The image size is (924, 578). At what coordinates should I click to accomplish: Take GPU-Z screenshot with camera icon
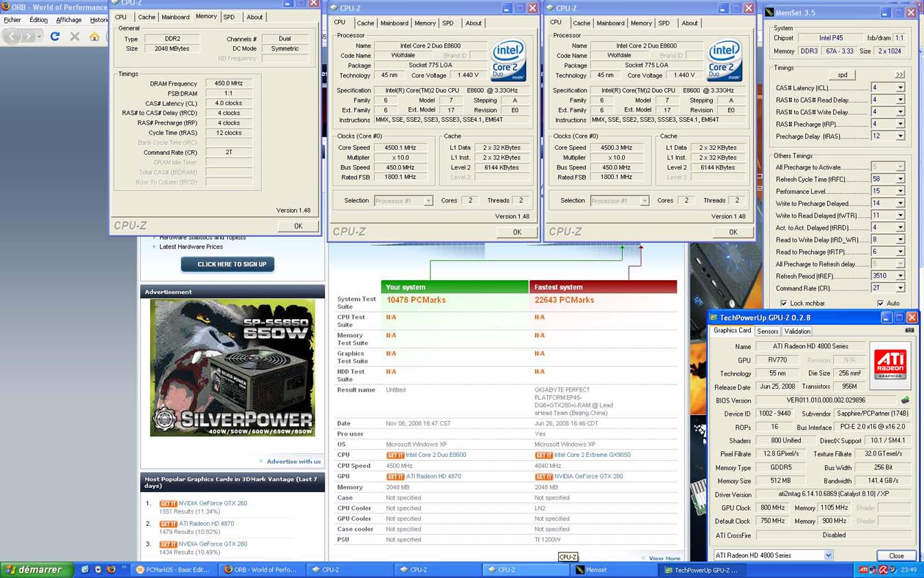pos(910,330)
